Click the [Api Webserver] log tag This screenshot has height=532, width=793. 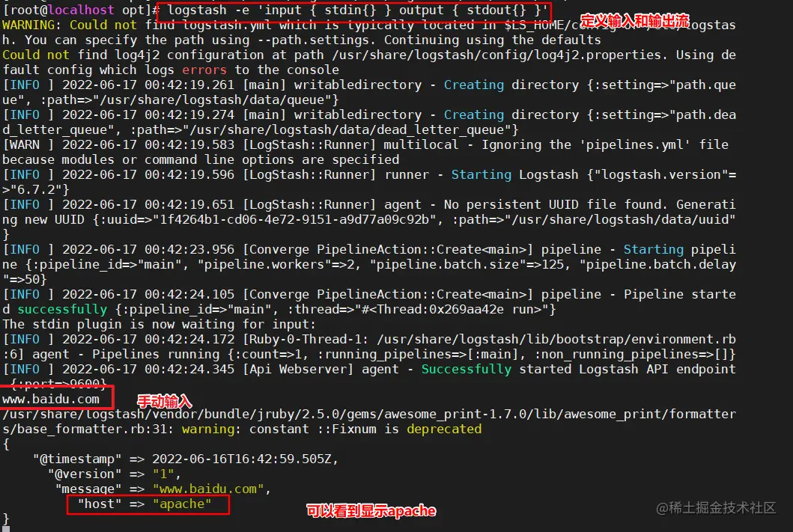(x=298, y=370)
